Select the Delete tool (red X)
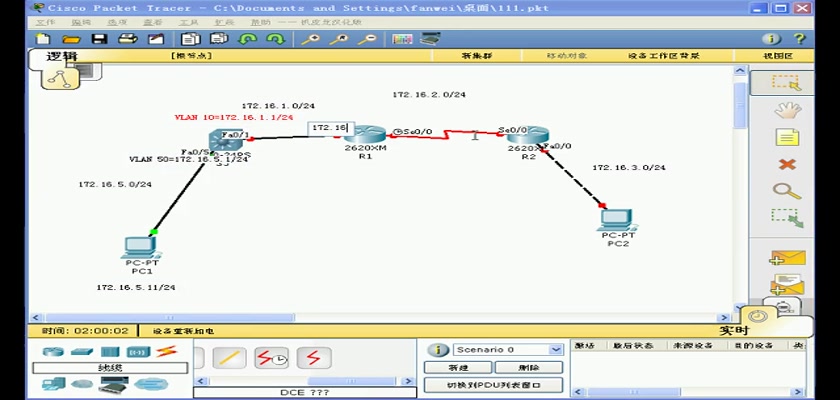Screen dimensions: 840x400 [x=787, y=164]
